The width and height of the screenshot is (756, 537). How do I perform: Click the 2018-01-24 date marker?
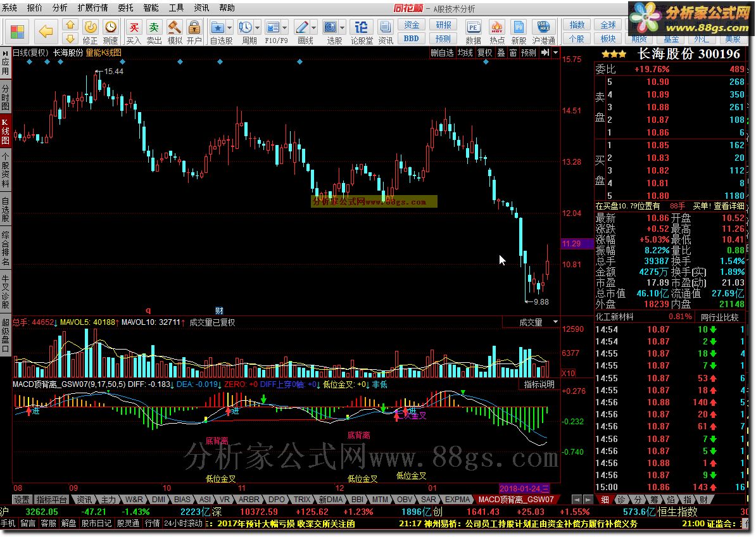[524, 488]
